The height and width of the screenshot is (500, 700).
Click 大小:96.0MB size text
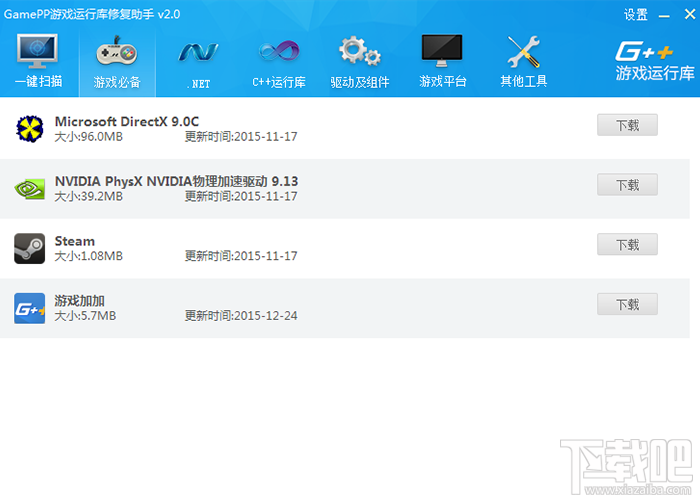(x=88, y=137)
